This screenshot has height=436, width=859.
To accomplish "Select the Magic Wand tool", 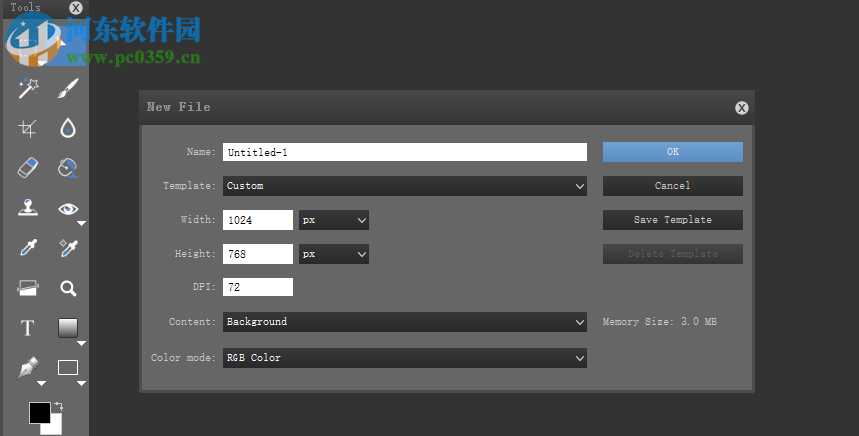I will click(28, 88).
